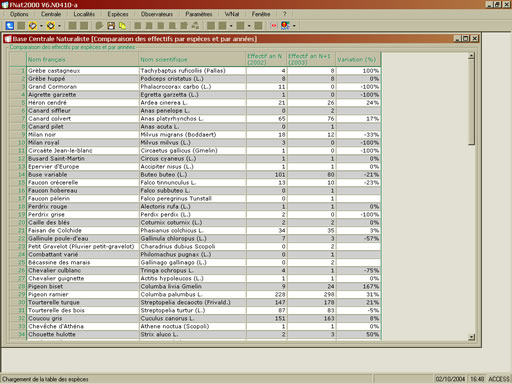Click the save diskette toolbar icon

click(111, 26)
